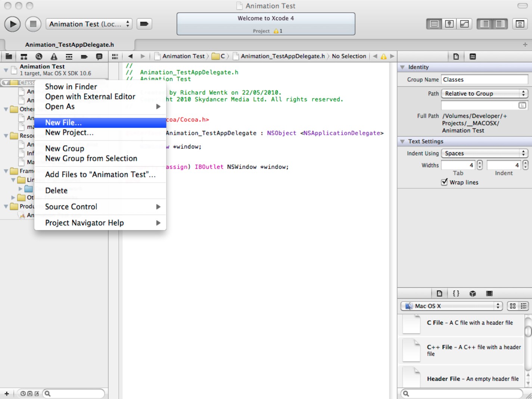This screenshot has height=399, width=532.
Task: Click the Run play button
Action: (x=12, y=24)
